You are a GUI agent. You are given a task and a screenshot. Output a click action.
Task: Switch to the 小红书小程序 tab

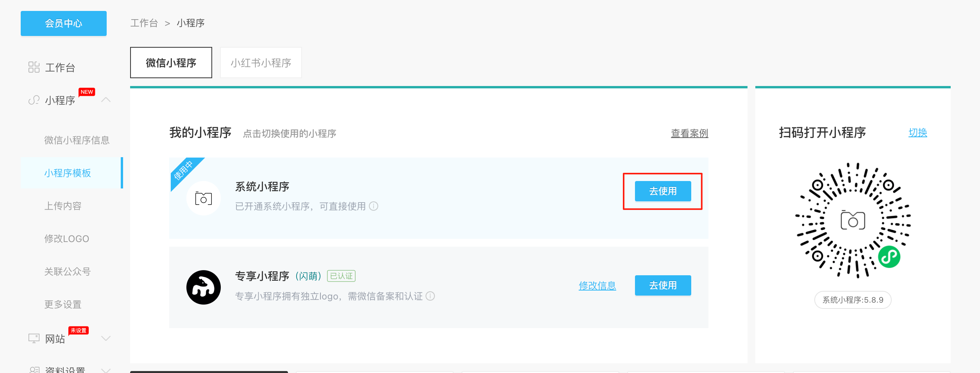261,63
